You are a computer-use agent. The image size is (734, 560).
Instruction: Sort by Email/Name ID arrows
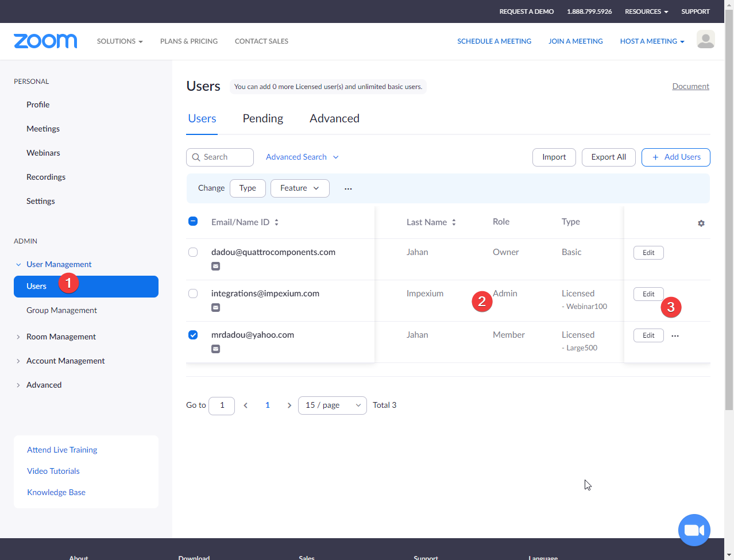point(276,222)
